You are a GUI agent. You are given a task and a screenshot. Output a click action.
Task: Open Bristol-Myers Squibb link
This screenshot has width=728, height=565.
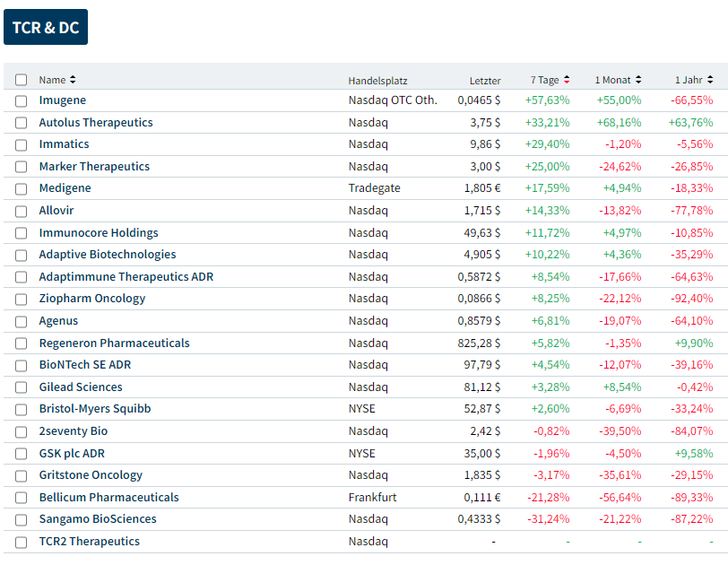click(x=94, y=409)
